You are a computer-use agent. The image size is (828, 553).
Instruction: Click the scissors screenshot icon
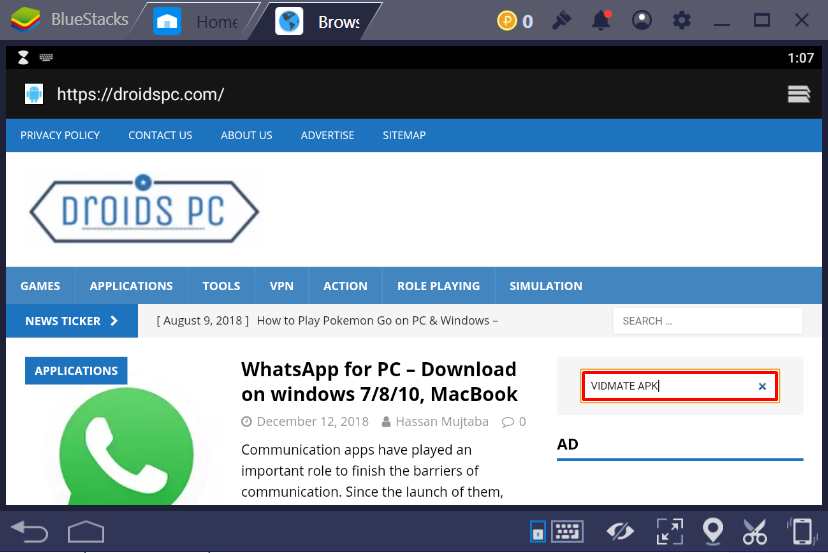coord(755,530)
